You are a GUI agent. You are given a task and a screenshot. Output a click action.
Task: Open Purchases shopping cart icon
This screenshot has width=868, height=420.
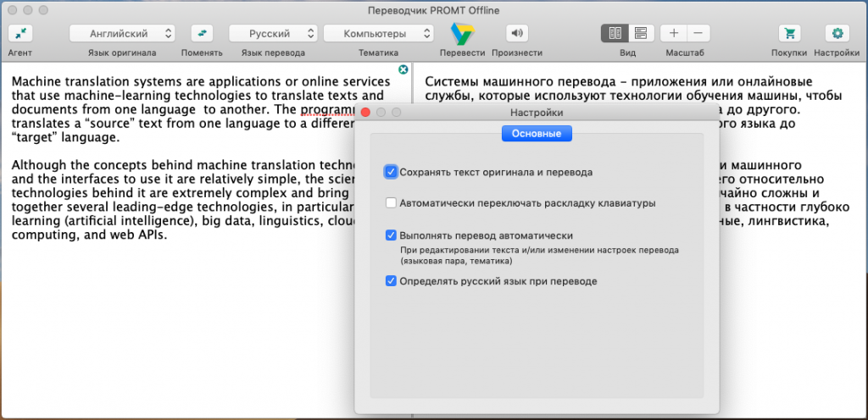[x=790, y=34]
